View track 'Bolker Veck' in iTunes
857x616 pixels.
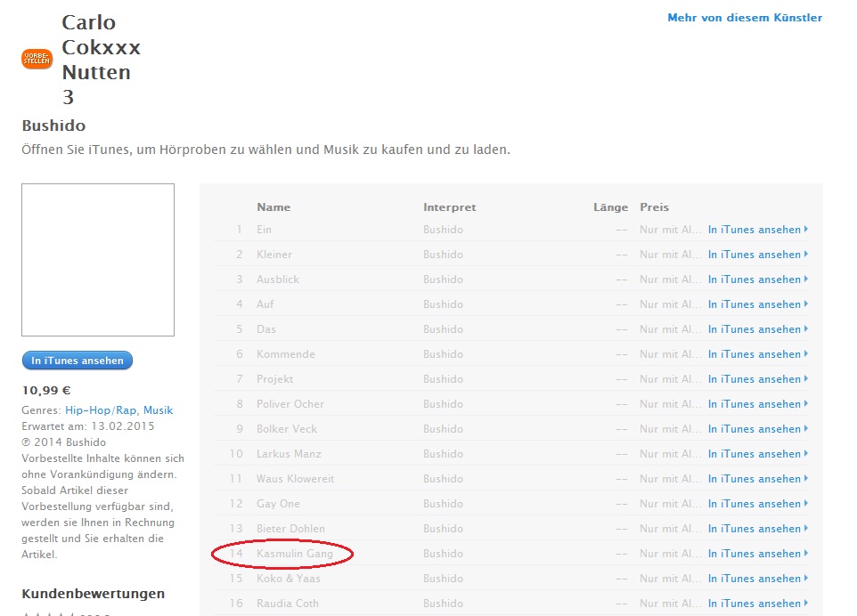coord(757,429)
